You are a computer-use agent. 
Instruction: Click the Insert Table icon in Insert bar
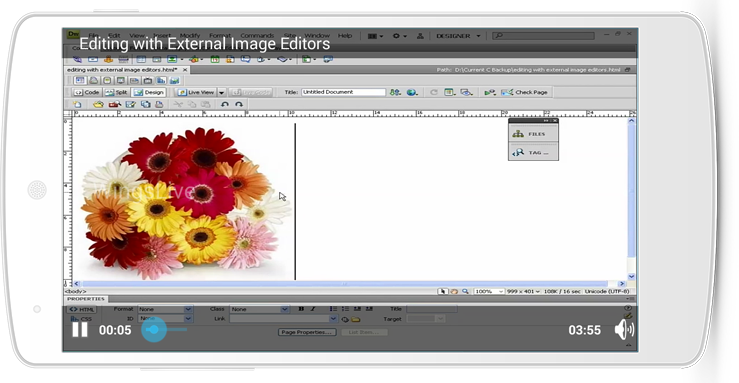[x=141, y=59]
